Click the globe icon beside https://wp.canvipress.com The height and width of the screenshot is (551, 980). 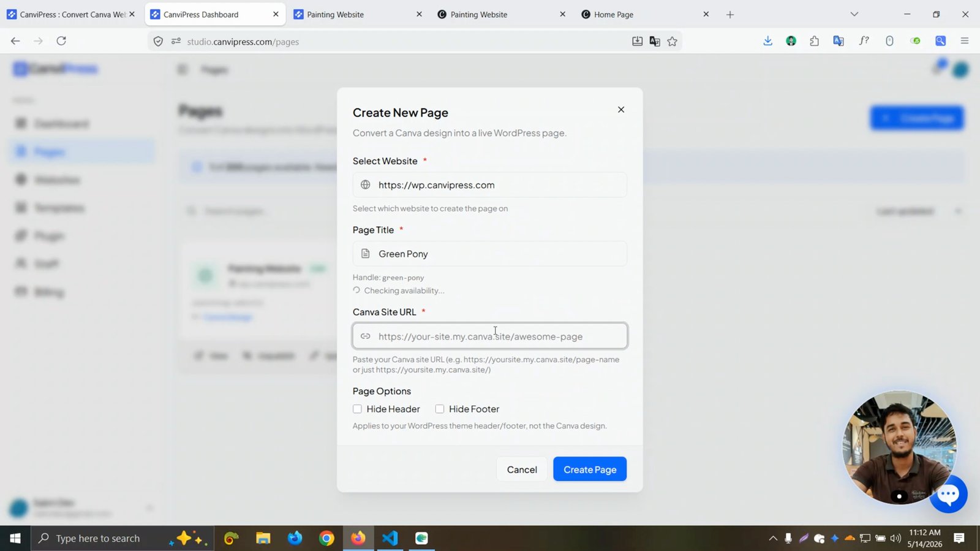coord(366,185)
